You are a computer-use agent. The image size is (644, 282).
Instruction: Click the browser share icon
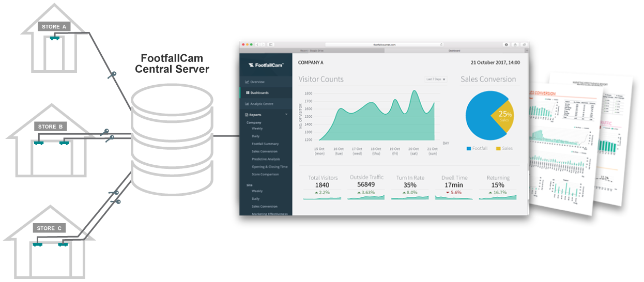coord(515,45)
